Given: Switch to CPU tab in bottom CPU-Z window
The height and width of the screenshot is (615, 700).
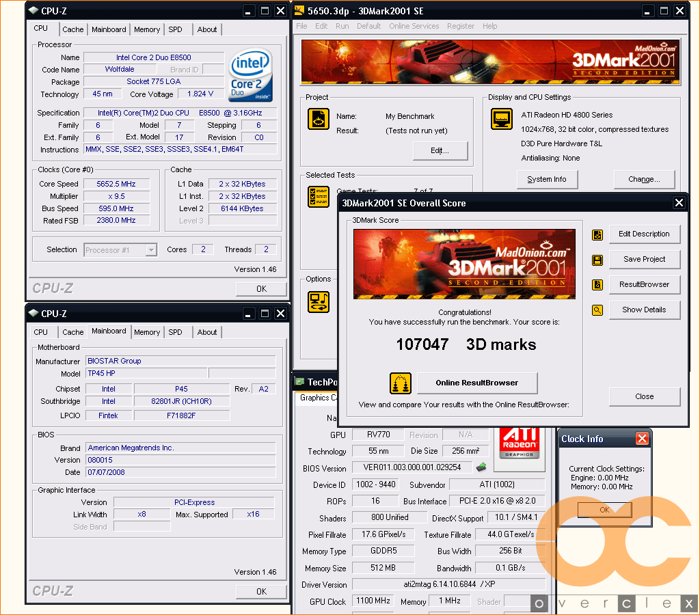Looking at the screenshot, I should coord(40,332).
